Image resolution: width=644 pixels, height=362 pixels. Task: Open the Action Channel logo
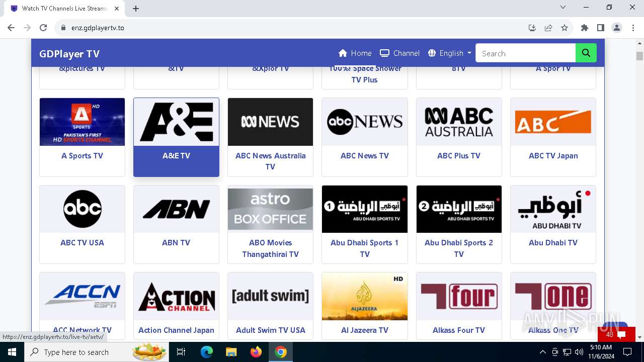(176, 296)
